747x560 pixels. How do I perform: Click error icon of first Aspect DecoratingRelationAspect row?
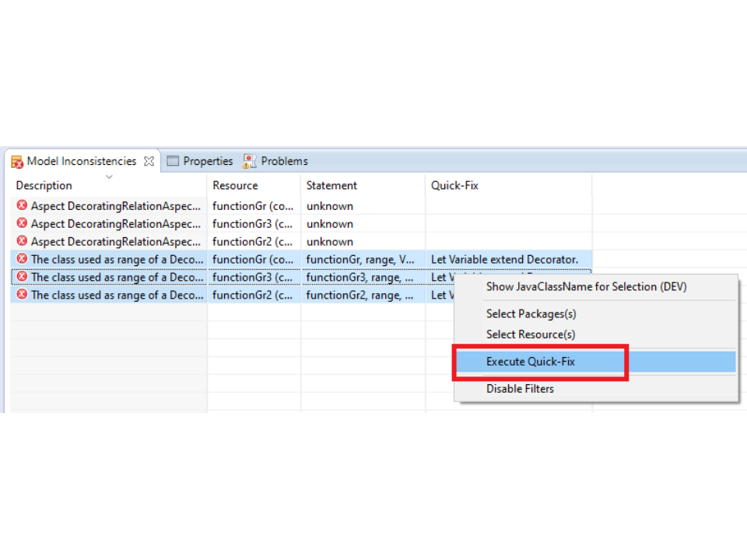tap(22, 206)
